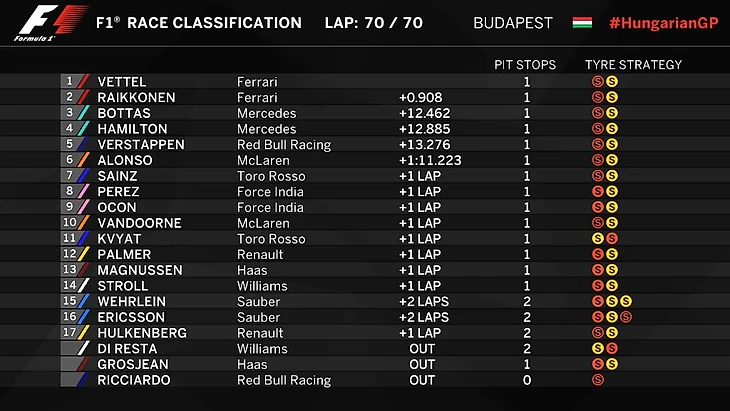Viewport: 730px width, 411px height.
Task: Click Vettel's yellow soft tyre icon
Action: click(612, 81)
